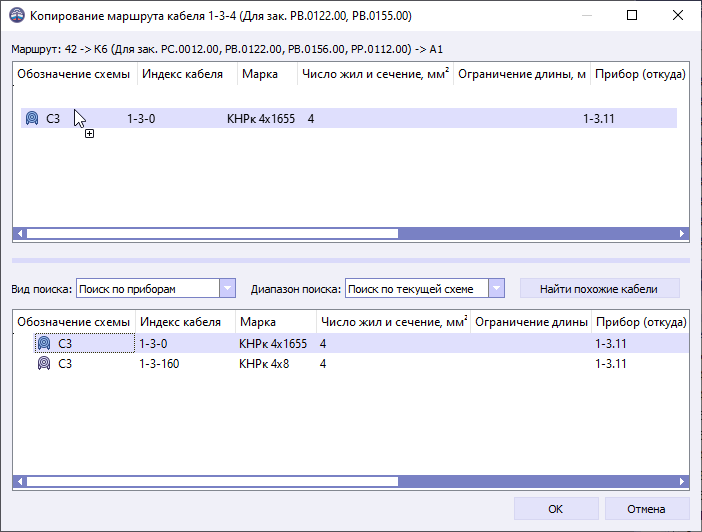Click the 'С3' label in the upper table
Viewport: 702px width, 532px height.
(53, 119)
